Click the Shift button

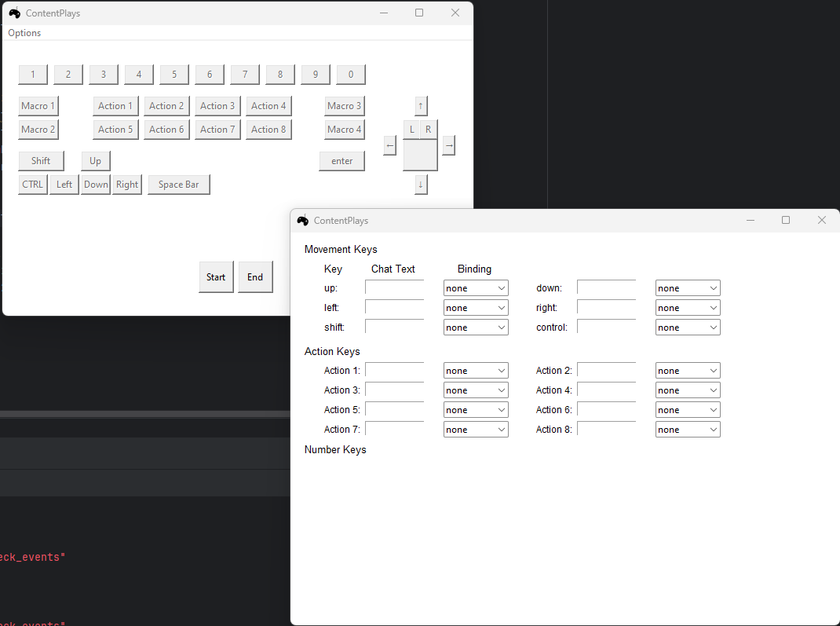point(42,161)
